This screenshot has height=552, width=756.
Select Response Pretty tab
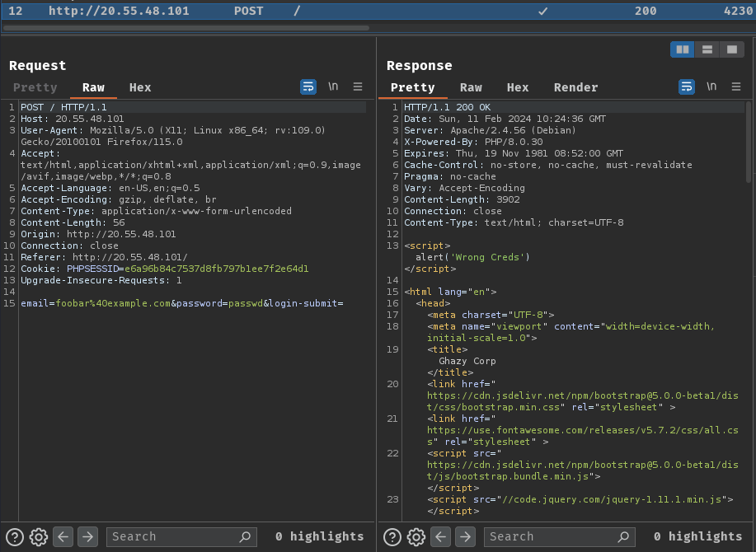click(413, 87)
